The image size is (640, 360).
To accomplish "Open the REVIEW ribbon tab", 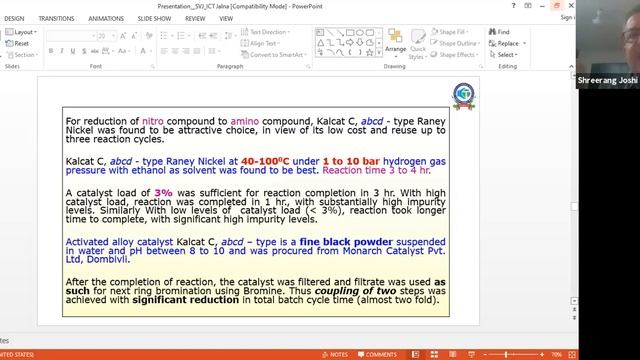I will tap(195, 19).
